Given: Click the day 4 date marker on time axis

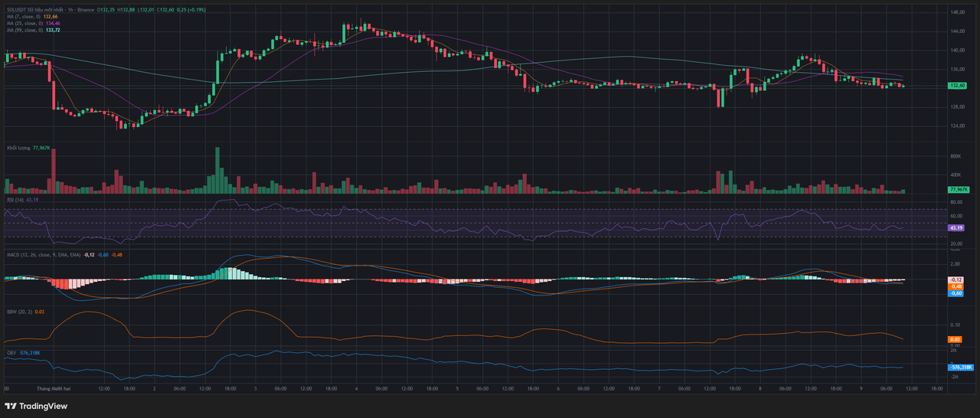Looking at the screenshot, I should click(x=356, y=388).
